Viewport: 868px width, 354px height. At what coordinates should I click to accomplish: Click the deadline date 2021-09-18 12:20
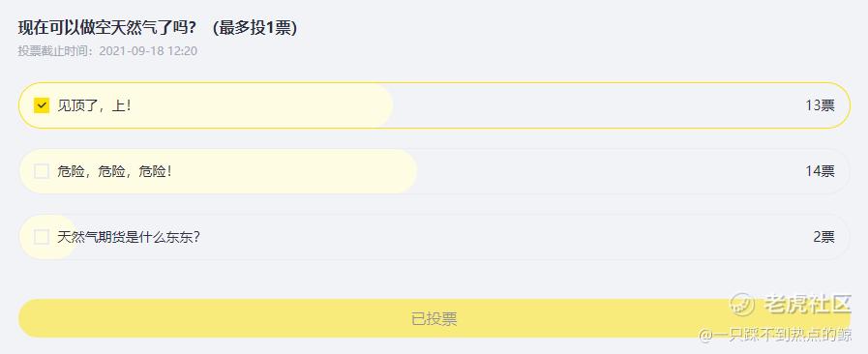148,51
